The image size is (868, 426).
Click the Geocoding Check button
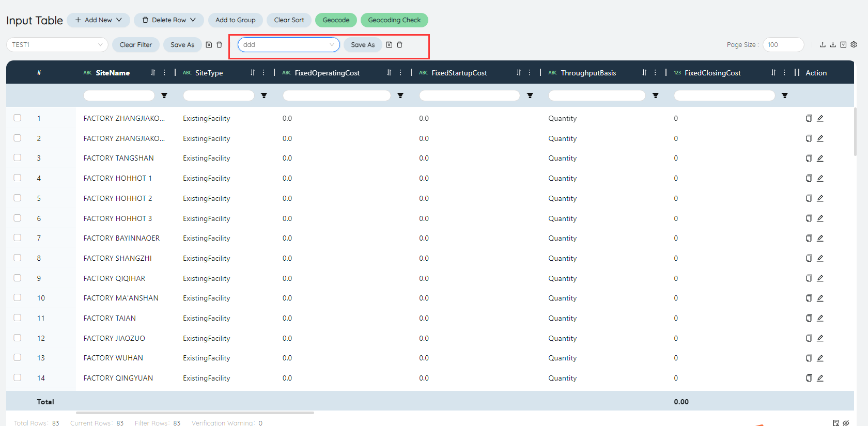(x=394, y=20)
